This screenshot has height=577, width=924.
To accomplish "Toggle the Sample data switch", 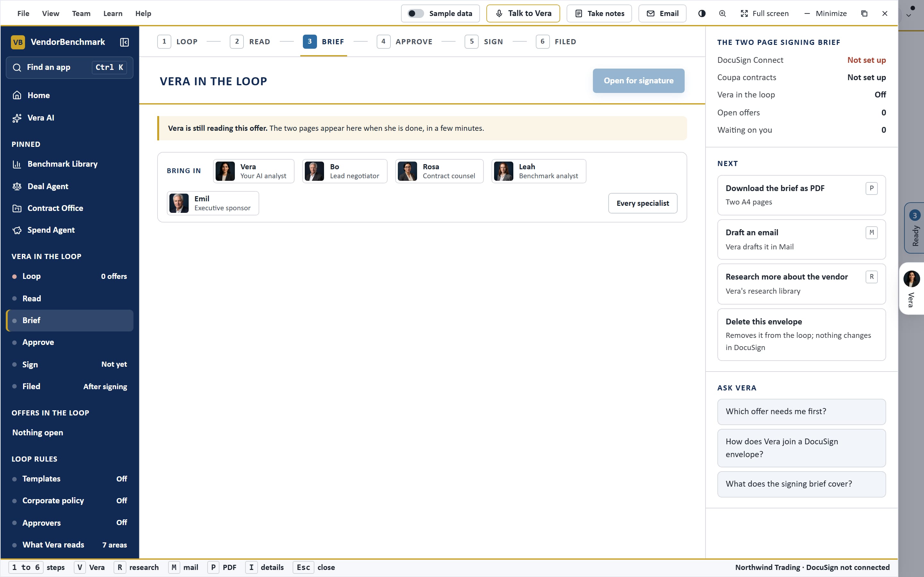I will coord(415,13).
